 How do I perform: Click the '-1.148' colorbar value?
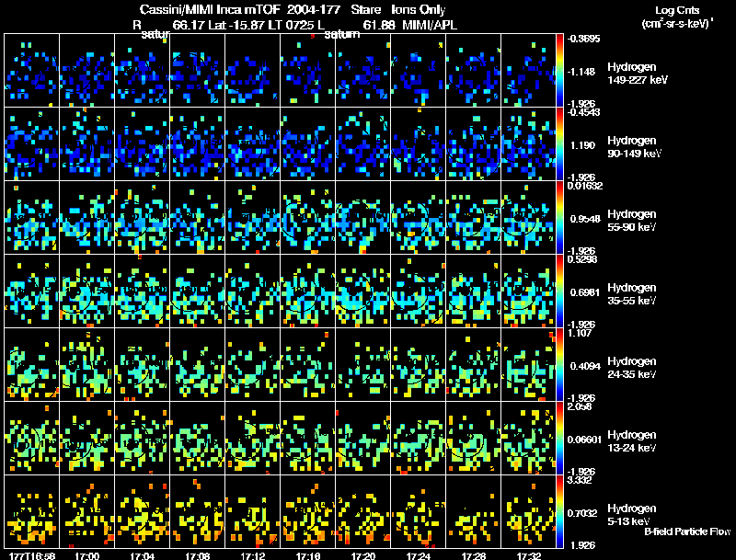[581, 72]
